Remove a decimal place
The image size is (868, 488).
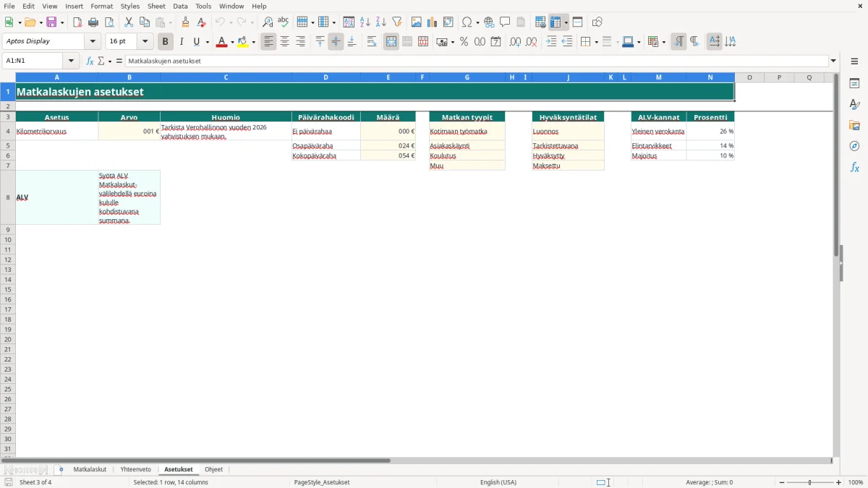tap(532, 42)
